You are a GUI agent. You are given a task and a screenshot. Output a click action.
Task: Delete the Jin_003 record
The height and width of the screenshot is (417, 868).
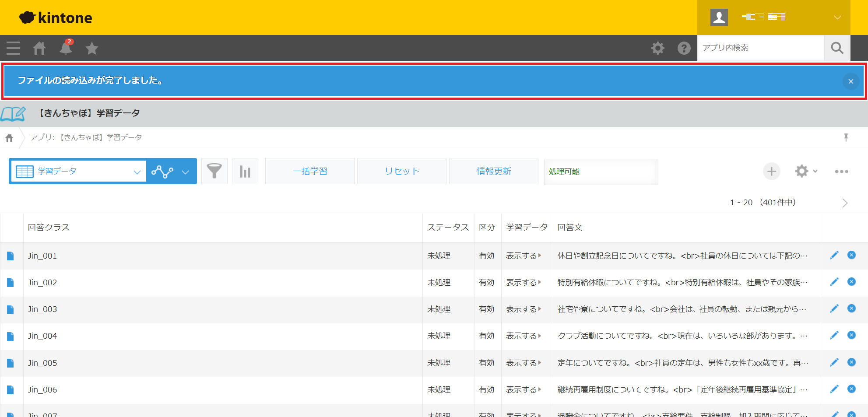(851, 308)
